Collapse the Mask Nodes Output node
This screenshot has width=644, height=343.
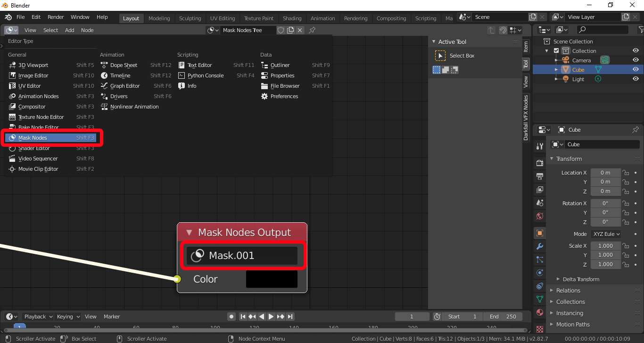190,233
